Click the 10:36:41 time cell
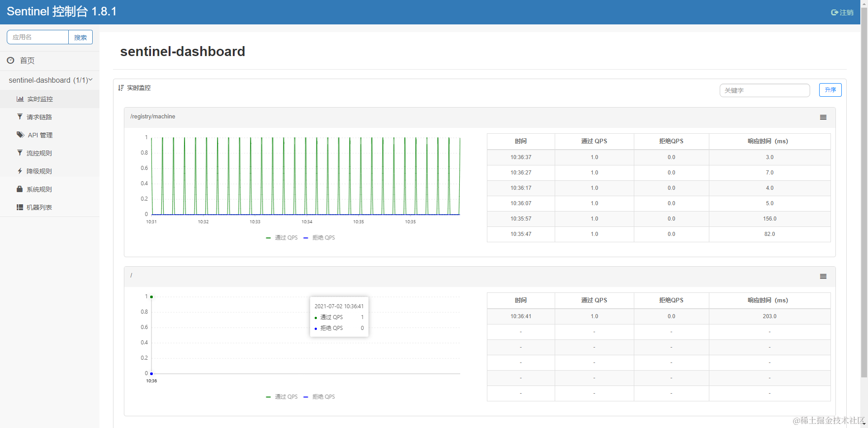This screenshot has height=428, width=868. (x=521, y=316)
